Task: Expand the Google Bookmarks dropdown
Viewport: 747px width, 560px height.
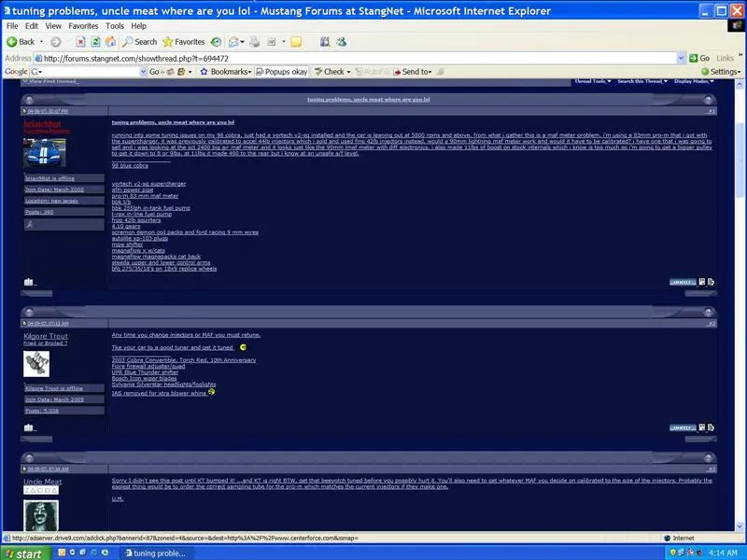Action: coord(225,72)
